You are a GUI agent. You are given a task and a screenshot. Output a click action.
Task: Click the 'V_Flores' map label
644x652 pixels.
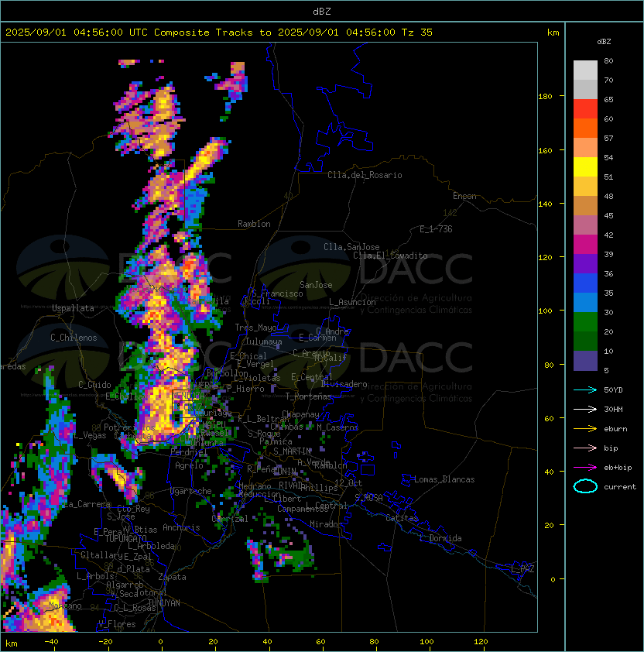tap(117, 624)
